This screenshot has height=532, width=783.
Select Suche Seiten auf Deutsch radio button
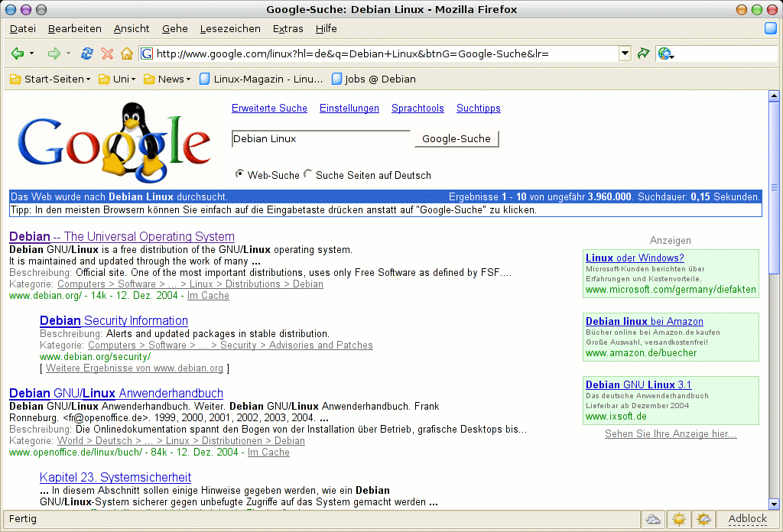pyautogui.click(x=307, y=174)
